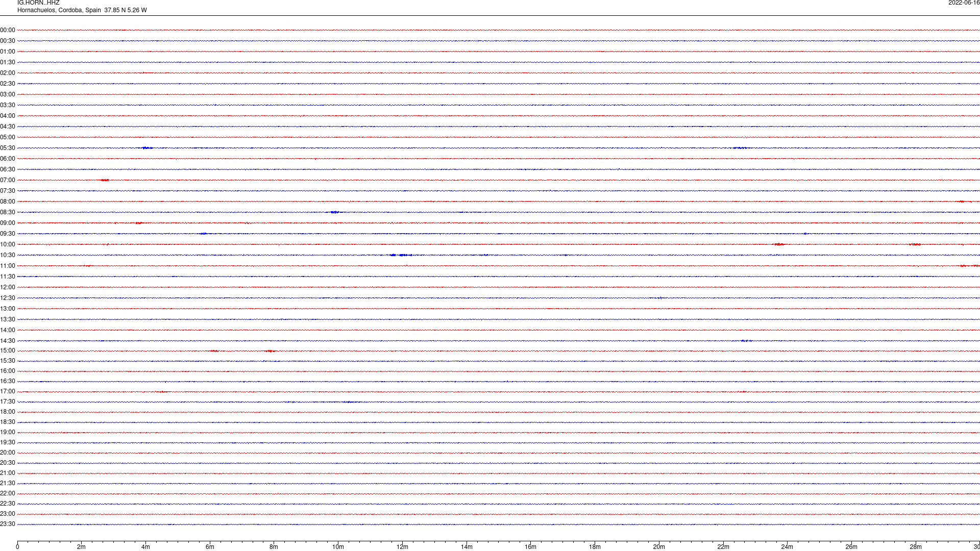Click the 14m tick label on time axis
The image size is (980, 551).
pos(467,547)
